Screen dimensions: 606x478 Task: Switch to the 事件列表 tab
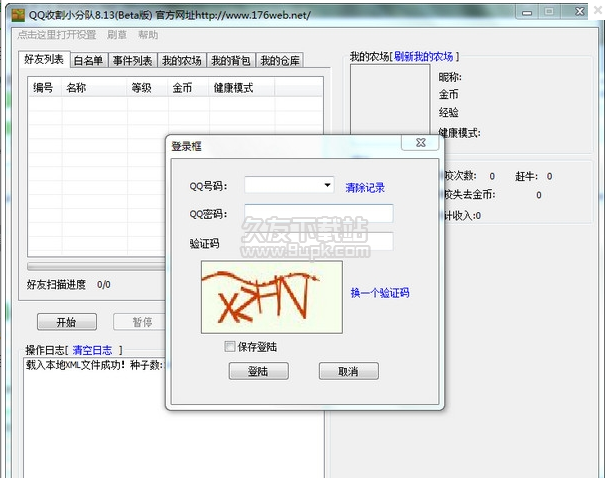(133, 61)
